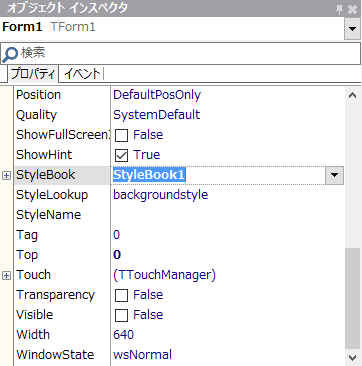This screenshot has height=366, width=362.
Task: Uncheck the ShowHint checkbox
Action: coord(121,155)
